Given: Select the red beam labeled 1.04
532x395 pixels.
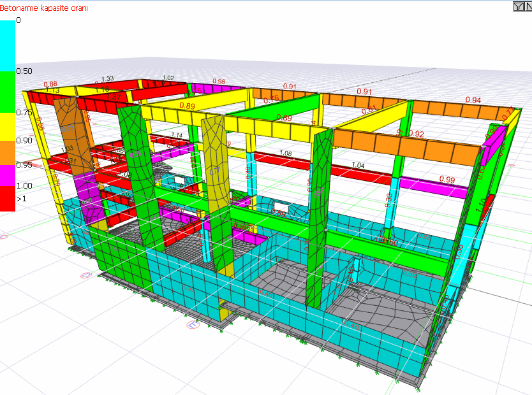Looking at the screenshot, I should tap(357, 172).
